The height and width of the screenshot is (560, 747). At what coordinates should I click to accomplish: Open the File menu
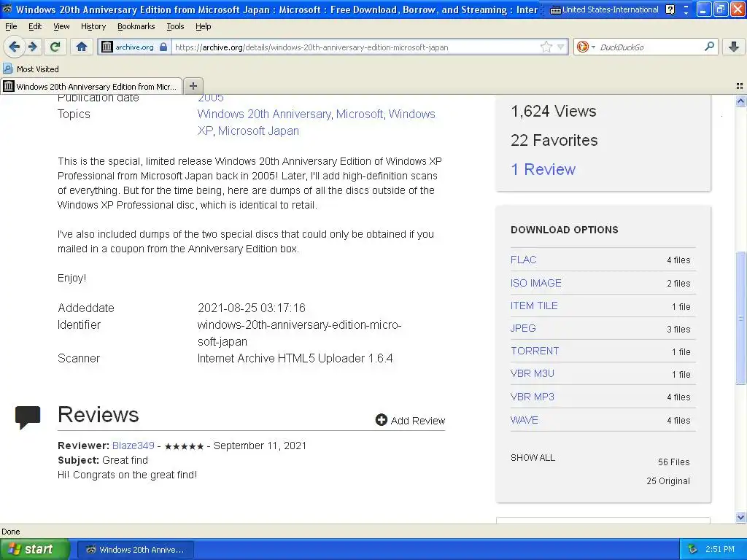tap(11, 26)
